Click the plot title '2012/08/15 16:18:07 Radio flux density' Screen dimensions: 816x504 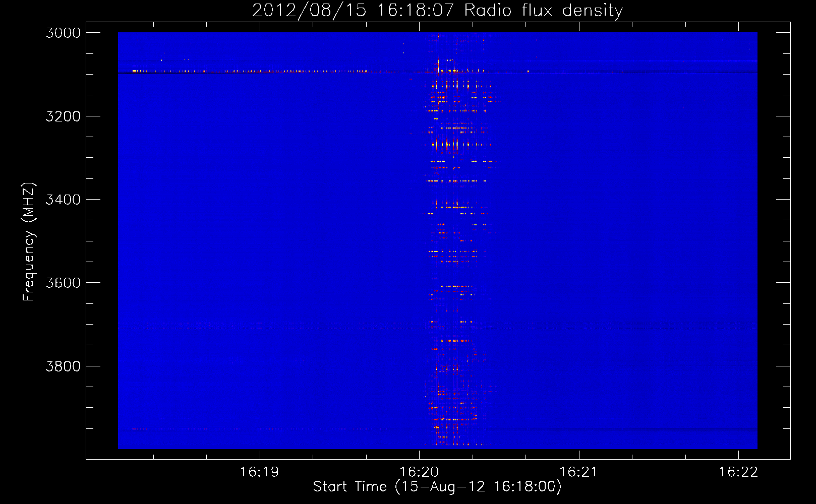[437, 11]
